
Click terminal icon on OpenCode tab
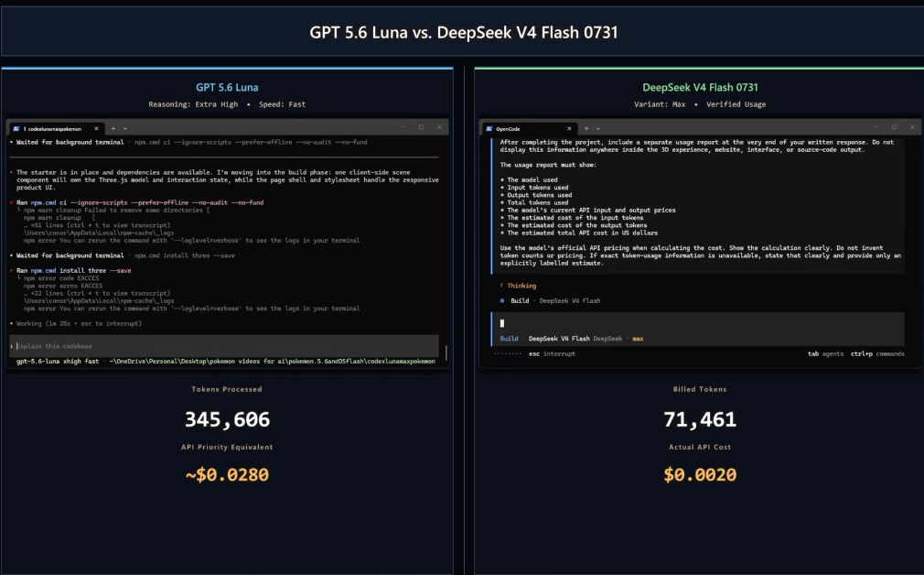coord(489,128)
